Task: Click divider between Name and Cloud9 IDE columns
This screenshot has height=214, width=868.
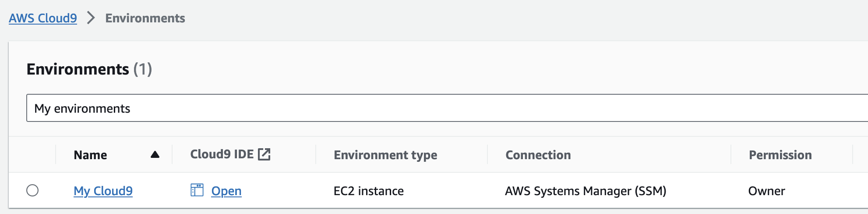Action: (172, 154)
